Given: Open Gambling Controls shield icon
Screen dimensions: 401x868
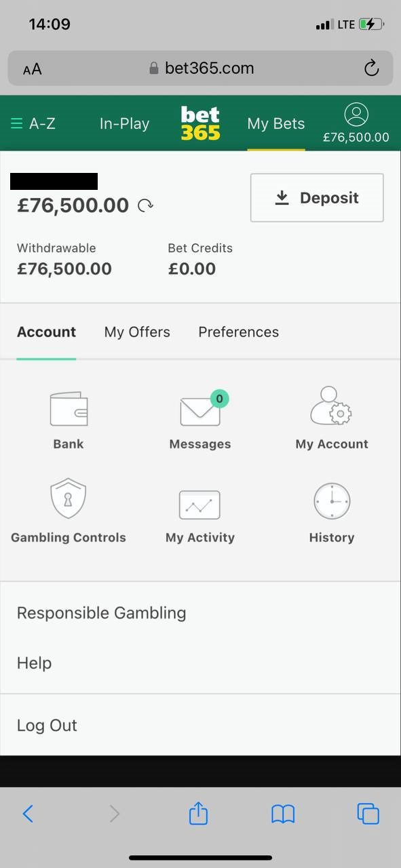Looking at the screenshot, I should [69, 498].
